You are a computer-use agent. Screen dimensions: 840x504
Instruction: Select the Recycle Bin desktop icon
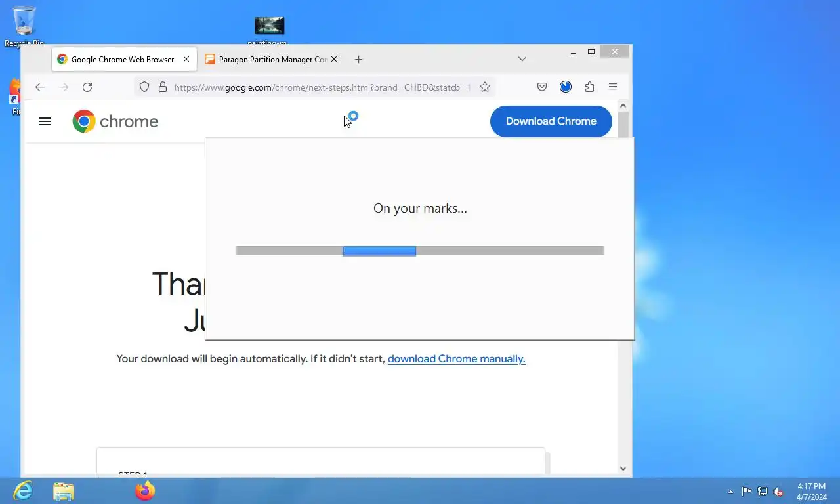(x=24, y=26)
